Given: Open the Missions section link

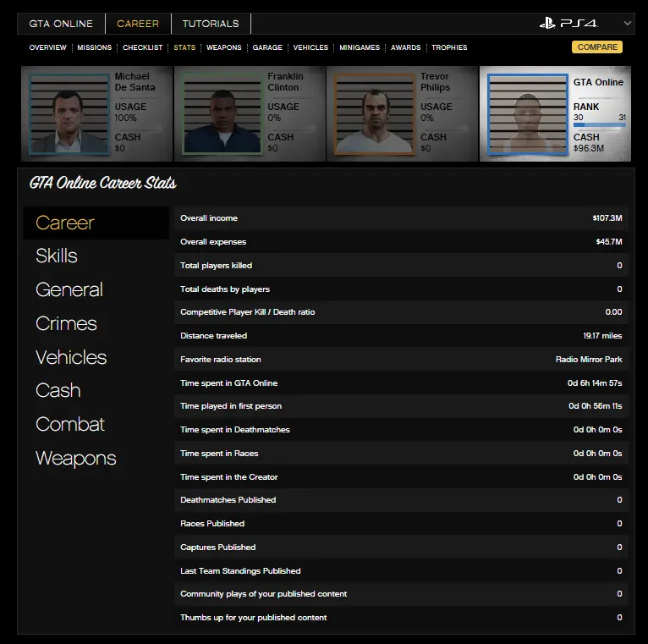Looking at the screenshot, I should point(94,47).
